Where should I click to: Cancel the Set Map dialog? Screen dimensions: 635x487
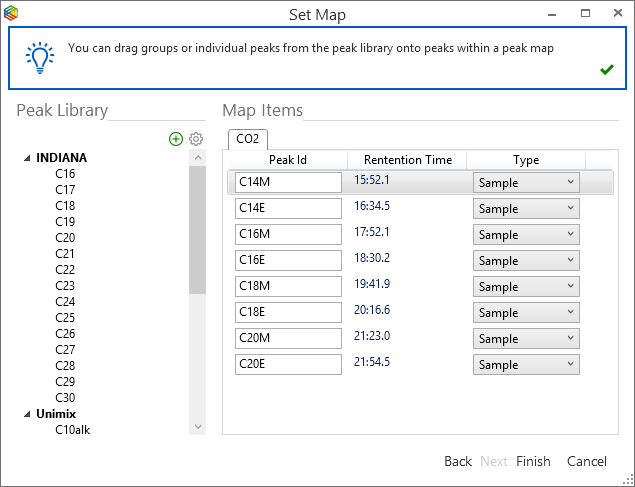point(587,461)
